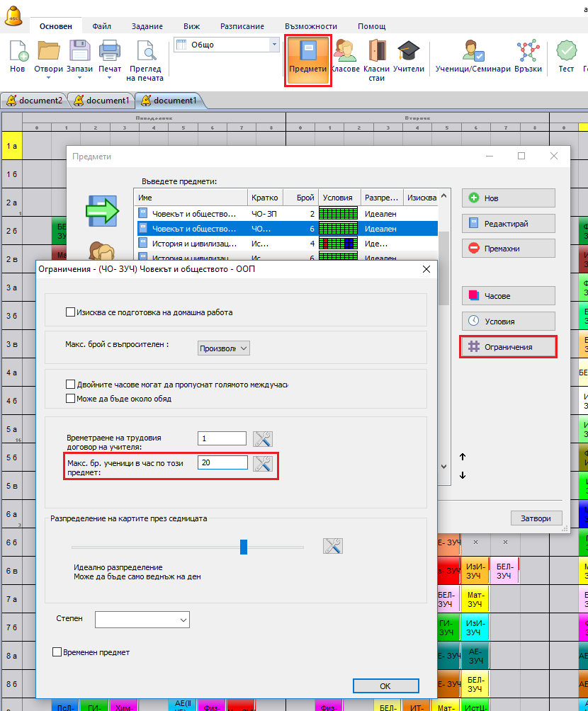Image resolution: width=588 pixels, height=711 pixels.
Task: Open the Разписание ribbon tab
Action: tap(241, 26)
